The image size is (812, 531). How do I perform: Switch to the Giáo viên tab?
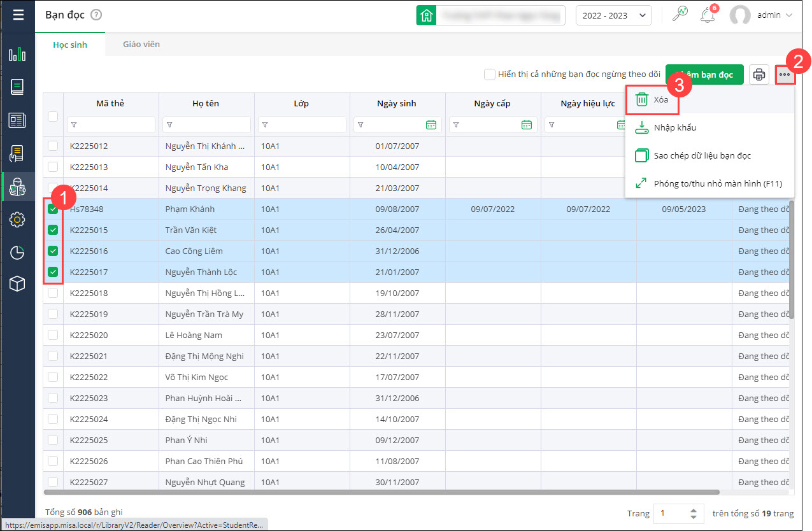[141, 45]
